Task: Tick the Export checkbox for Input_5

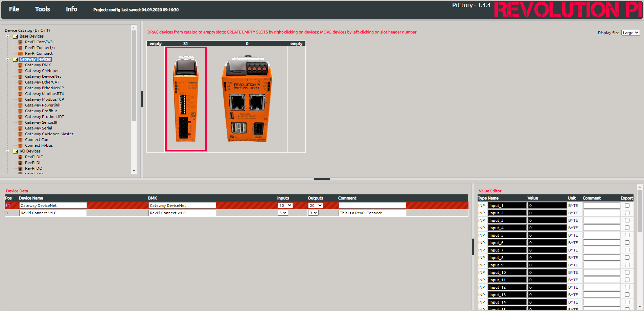Action: coord(627,235)
